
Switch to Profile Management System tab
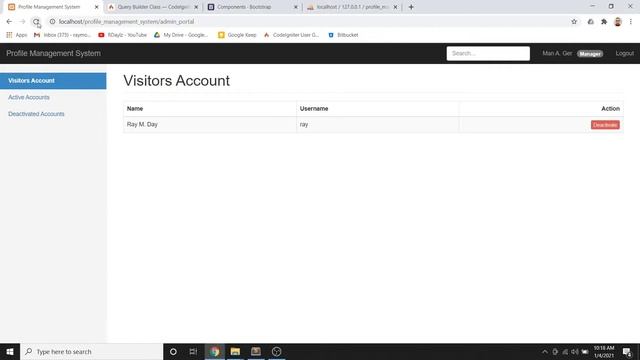pyautogui.click(x=49, y=7)
